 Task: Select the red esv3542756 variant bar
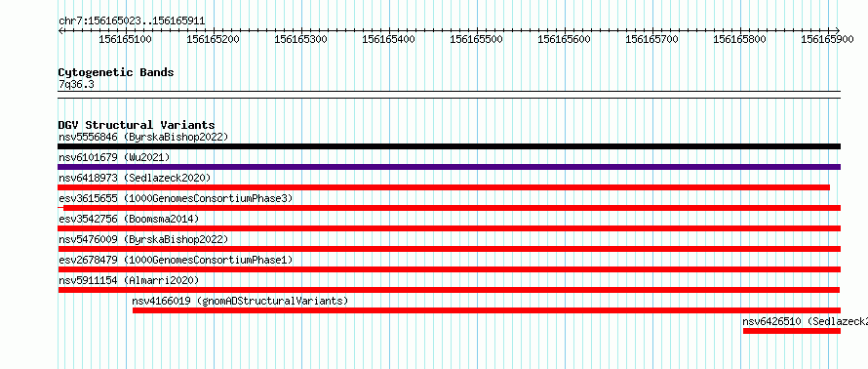pyautogui.click(x=449, y=228)
